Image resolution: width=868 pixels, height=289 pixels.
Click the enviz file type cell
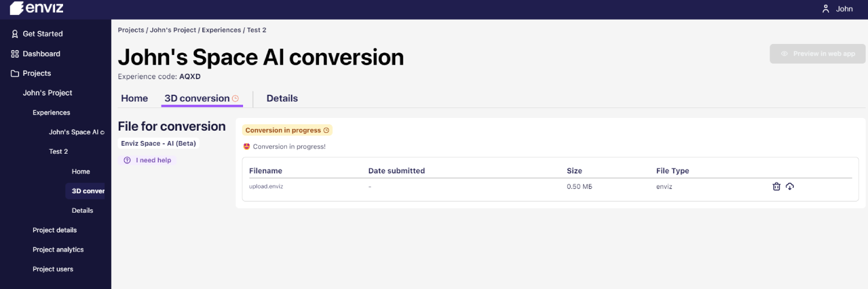[x=664, y=187]
